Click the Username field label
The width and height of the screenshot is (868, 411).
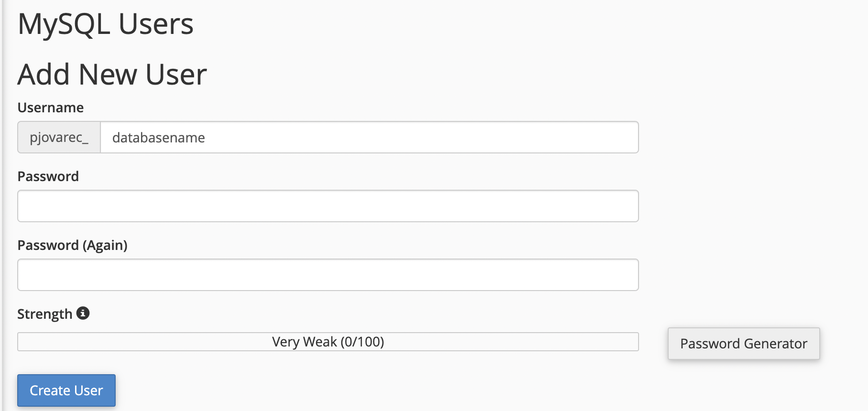click(51, 108)
